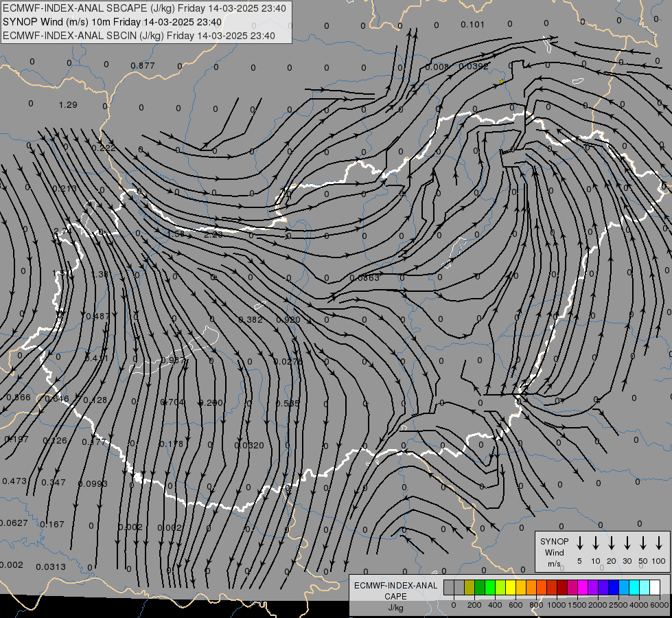Select the dark red swatch near 1000

click(x=562, y=588)
